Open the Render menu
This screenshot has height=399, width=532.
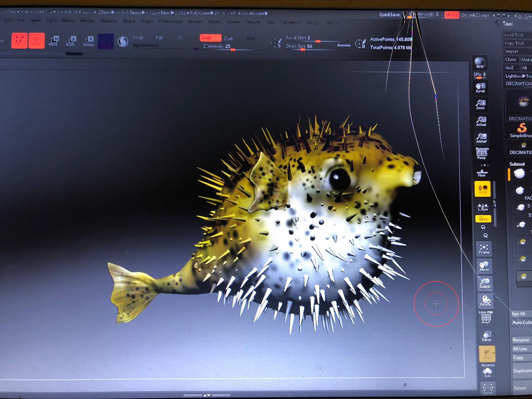coord(195,22)
